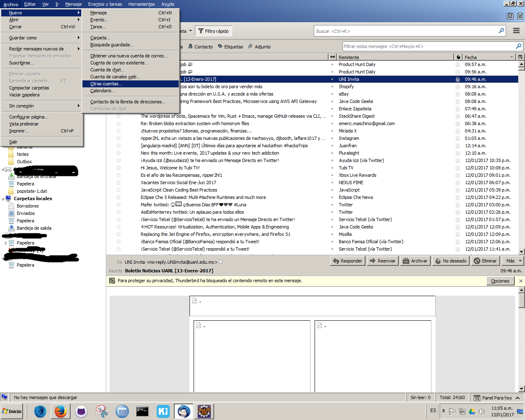The height and width of the screenshot is (420, 525).
Task: Choose Mensaje in the Nuevo submenu
Action: (130, 13)
